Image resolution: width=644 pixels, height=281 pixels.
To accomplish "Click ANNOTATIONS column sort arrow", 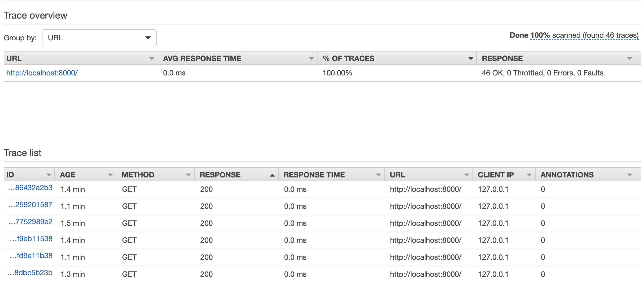I will (x=629, y=175).
